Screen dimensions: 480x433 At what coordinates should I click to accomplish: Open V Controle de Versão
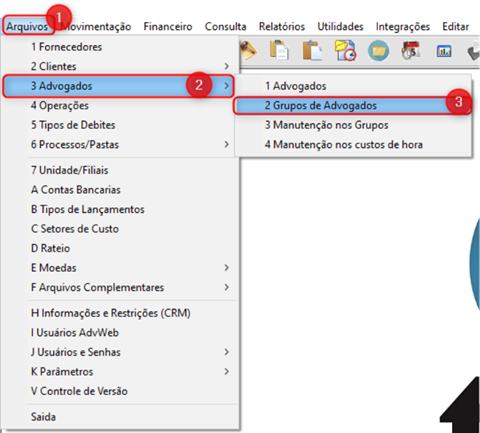point(120,391)
